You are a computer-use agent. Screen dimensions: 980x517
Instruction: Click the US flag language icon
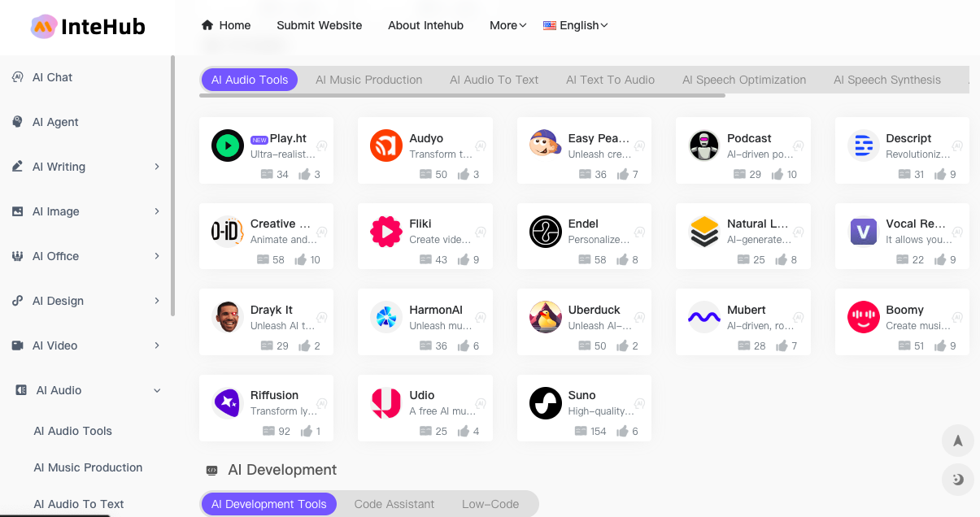tap(550, 25)
